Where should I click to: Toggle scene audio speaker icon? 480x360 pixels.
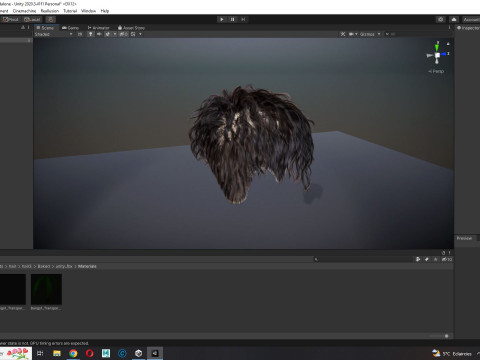pyautogui.click(x=99, y=34)
